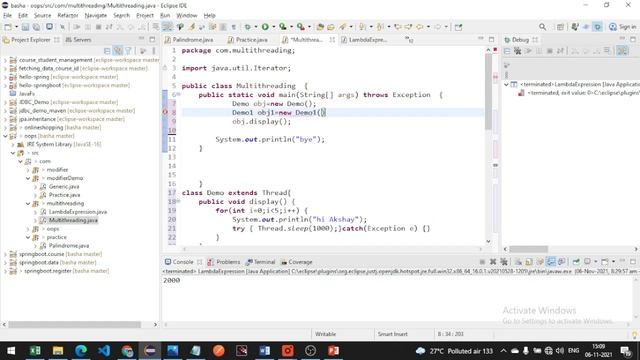Image resolution: width=640 pixels, height=360 pixels.
Task: Click the Windows Start button
Action: (x=11, y=351)
